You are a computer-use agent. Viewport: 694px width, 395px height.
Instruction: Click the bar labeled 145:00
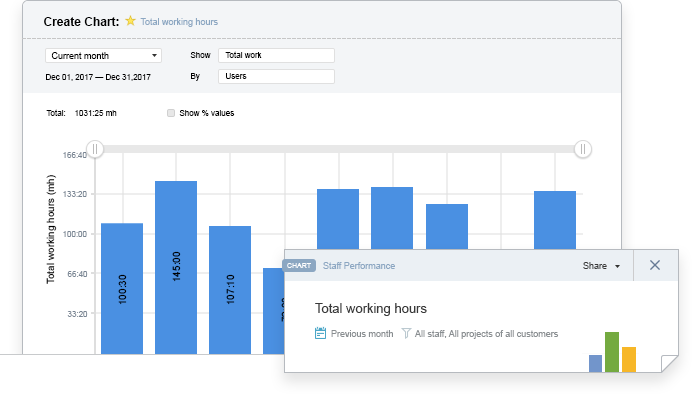point(176,267)
